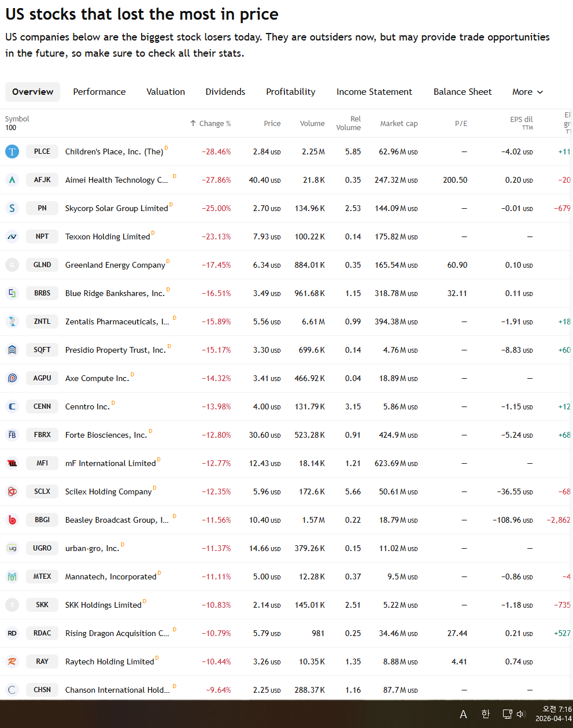
Task: Click Cenntro's 3.15 relative volume value
Action: point(353,407)
